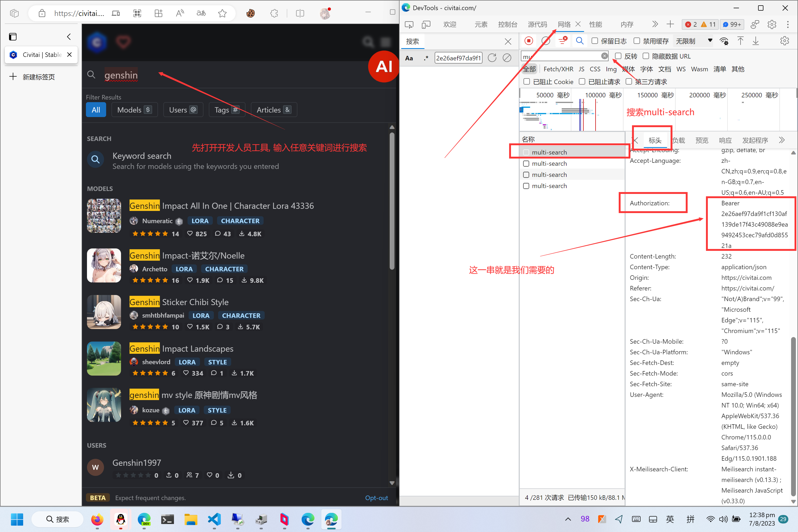The width and height of the screenshot is (798, 532).
Task: Open DevTools settings gear icon
Action: point(772,24)
